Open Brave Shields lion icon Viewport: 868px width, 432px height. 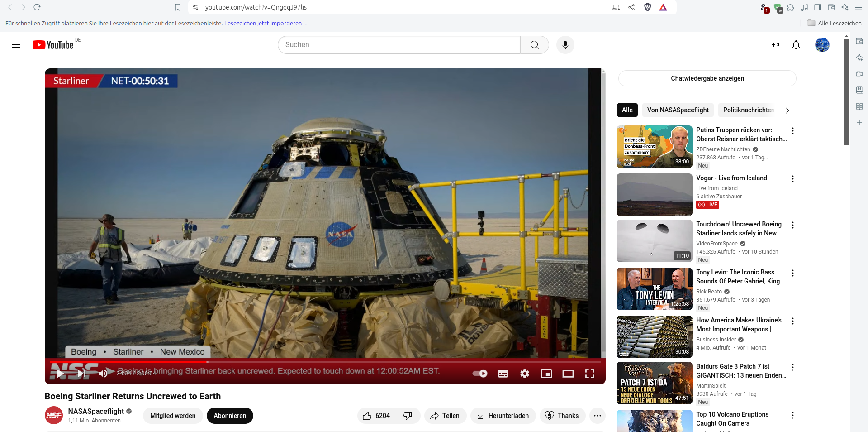coord(648,7)
